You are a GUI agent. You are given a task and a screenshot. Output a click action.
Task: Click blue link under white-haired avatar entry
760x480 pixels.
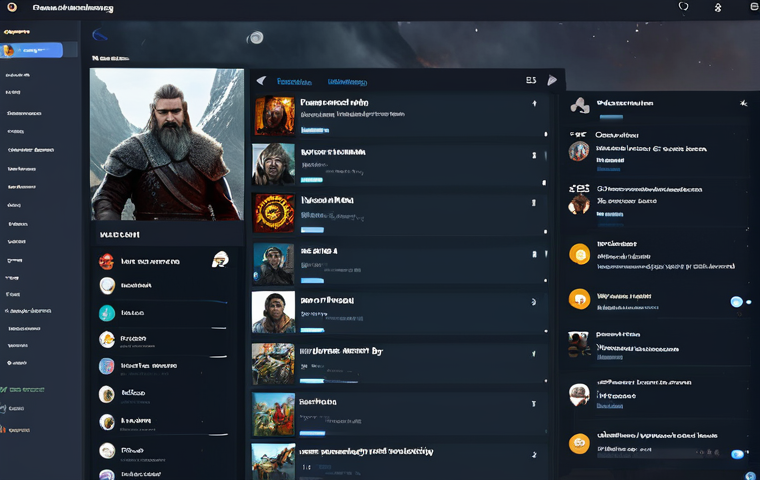(610, 406)
